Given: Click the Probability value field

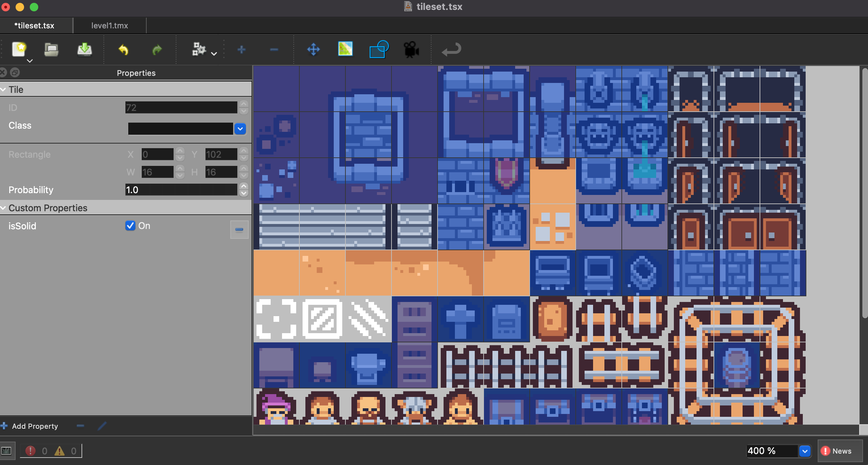Looking at the screenshot, I should point(181,190).
